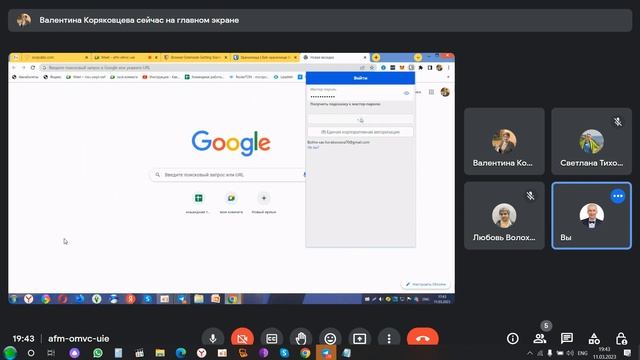Open File Explorer from the taskbar
The height and width of the screenshot is (360, 640).
coord(160,353)
